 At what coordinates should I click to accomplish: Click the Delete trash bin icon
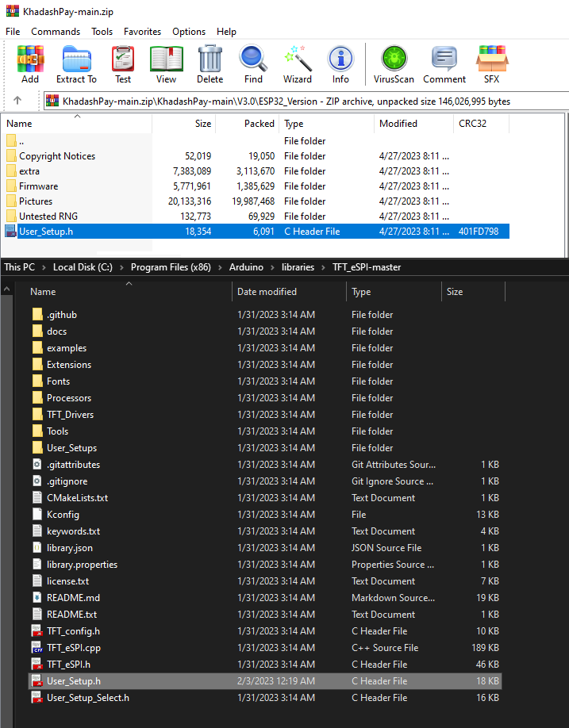[x=210, y=59]
